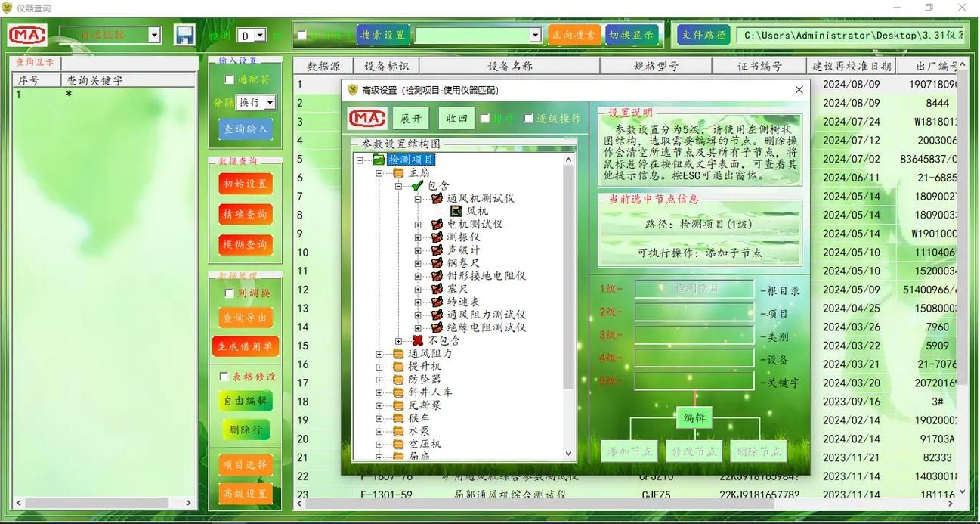Click the CMA logo in the 高级设置 dialog
The image size is (980, 524).
coord(369,119)
